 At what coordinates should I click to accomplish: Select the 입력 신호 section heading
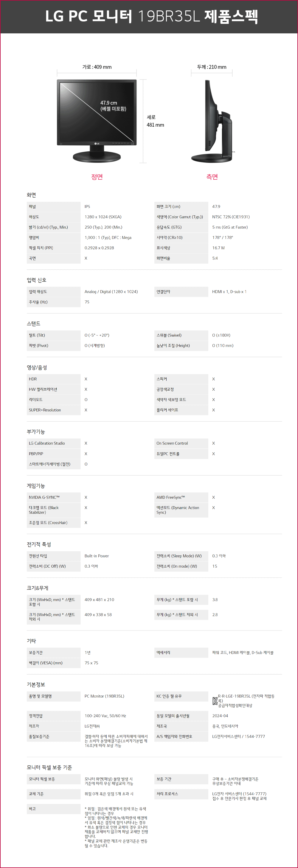coord(36,280)
